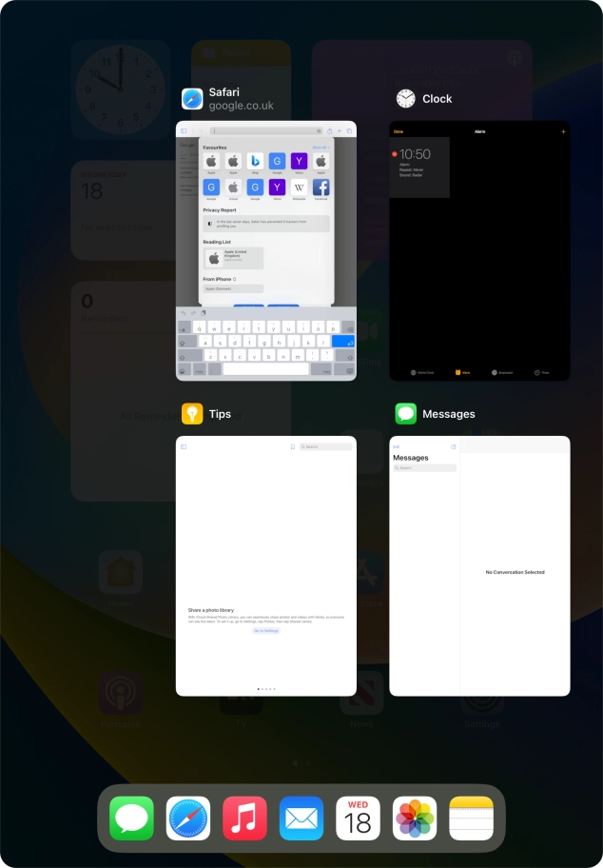Tap green Messages icon above Messages card
Image resolution: width=603 pixels, height=868 pixels.
(406, 414)
